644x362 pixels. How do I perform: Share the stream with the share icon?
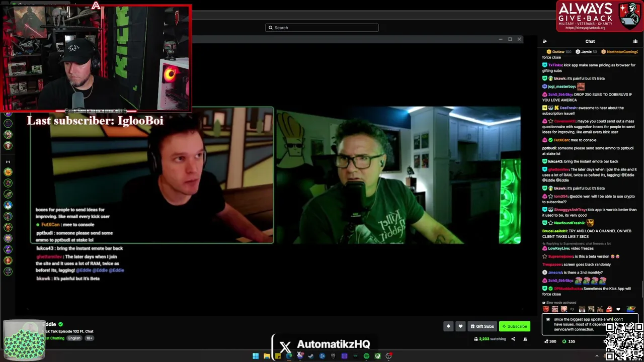click(x=513, y=339)
